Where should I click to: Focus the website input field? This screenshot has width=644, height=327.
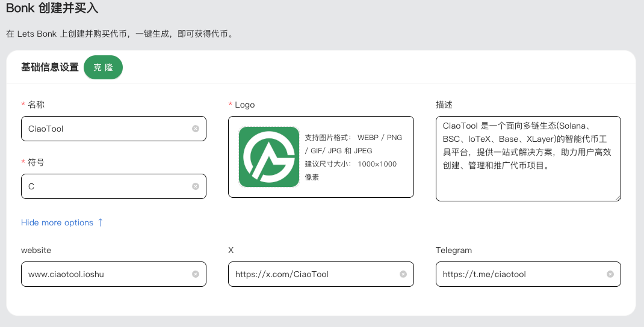[x=105, y=274]
